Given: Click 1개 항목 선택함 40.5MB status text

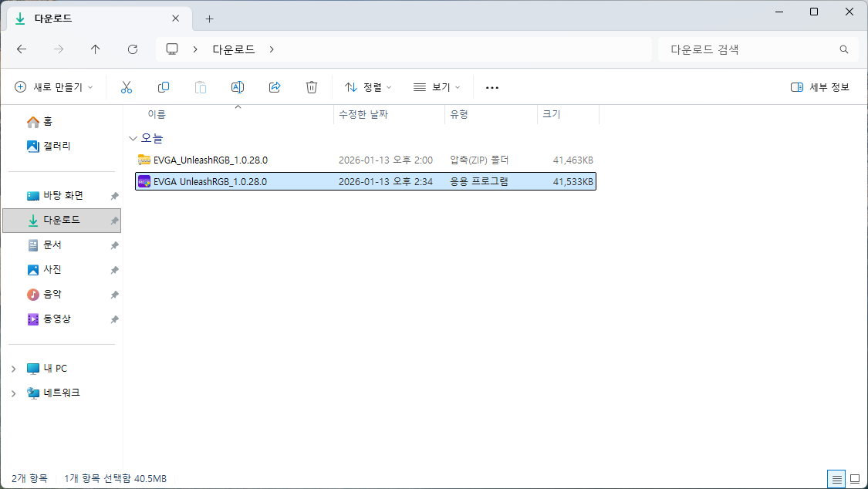Looking at the screenshot, I should 115,478.
